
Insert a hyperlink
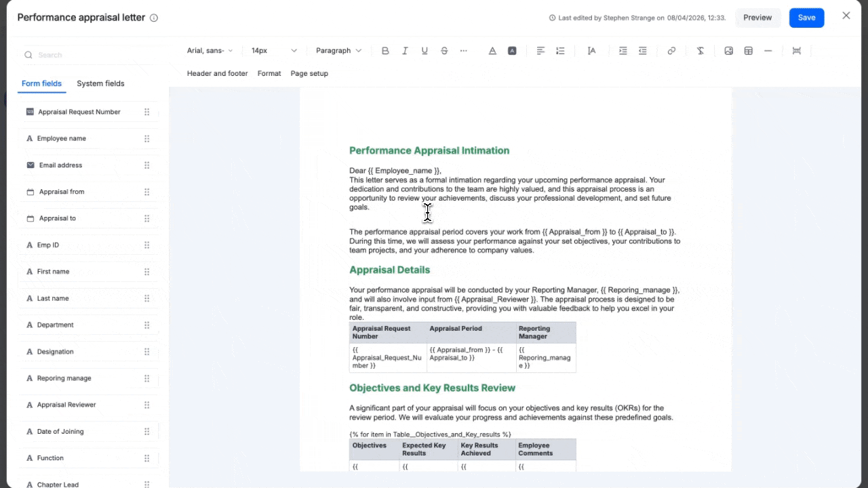[x=671, y=51]
